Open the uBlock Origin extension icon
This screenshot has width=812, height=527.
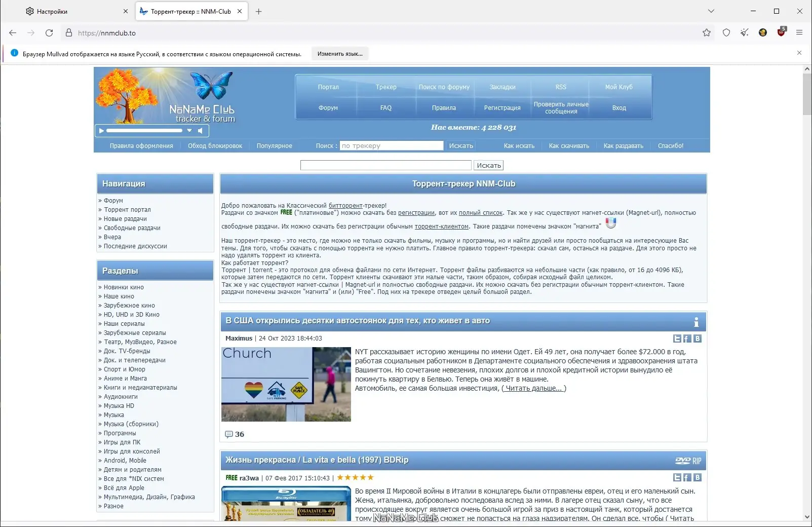[x=781, y=32]
